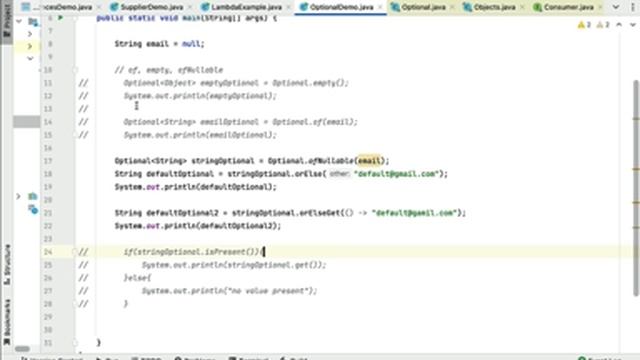Click the project panel horizontal scrollbar
Screen dimensions: 640x360
click(22, 349)
